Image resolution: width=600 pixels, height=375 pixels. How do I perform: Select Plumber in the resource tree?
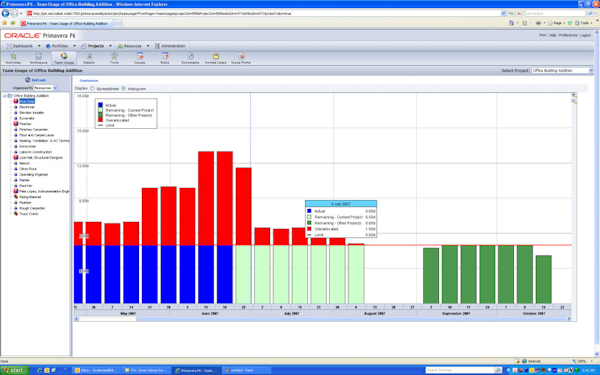25,202
